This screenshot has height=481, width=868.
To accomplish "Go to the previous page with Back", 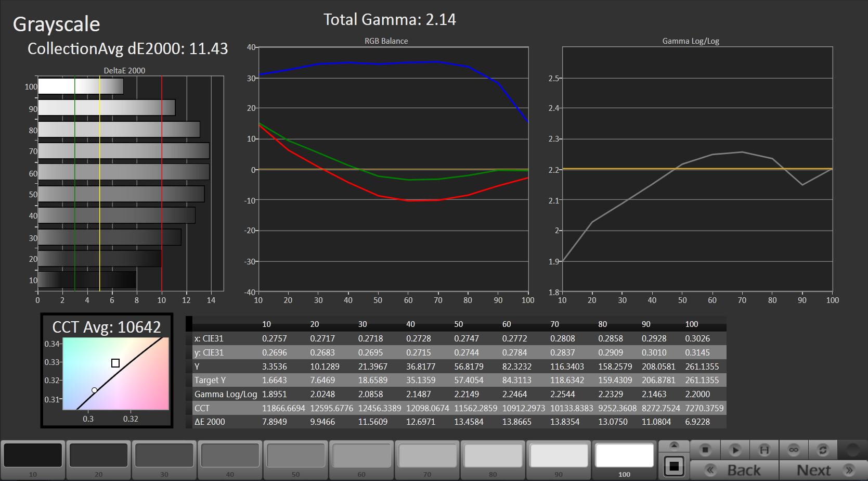I will pos(734,470).
